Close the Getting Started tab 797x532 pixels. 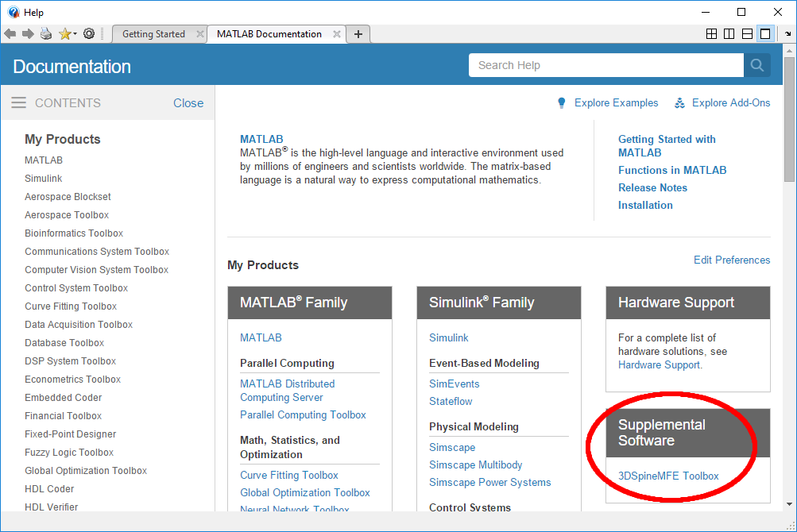click(199, 34)
